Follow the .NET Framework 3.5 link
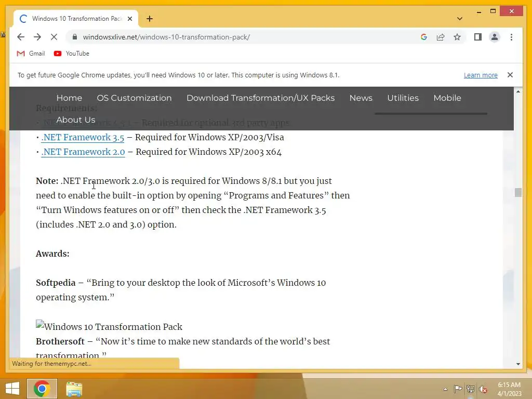Screen dimensions: 532x399 (83, 137)
